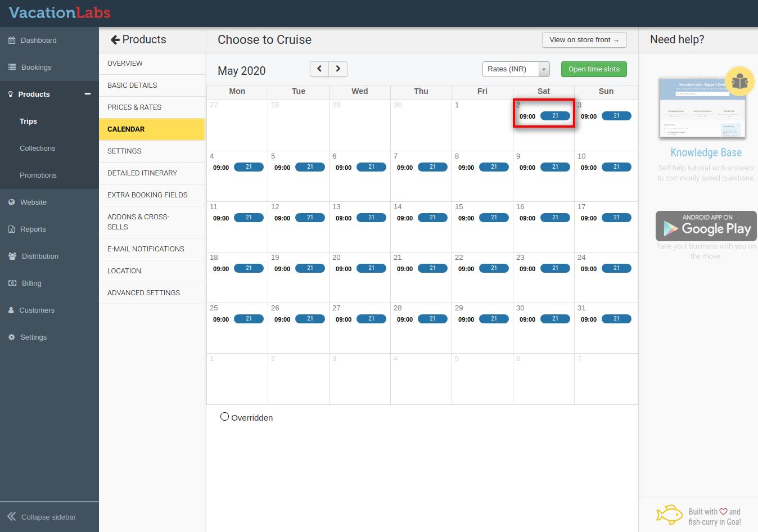Click the Settings gear icon in sidebar

tap(12, 337)
